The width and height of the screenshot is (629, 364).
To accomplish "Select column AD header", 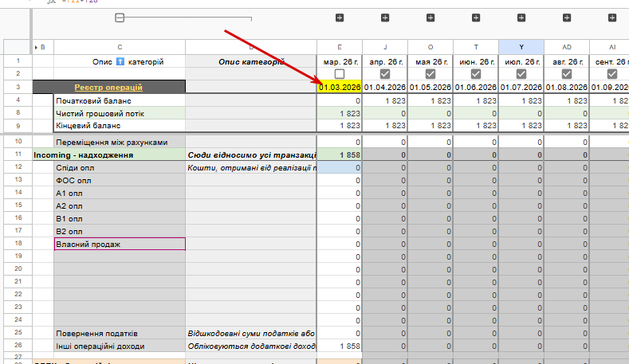I will coord(567,47).
